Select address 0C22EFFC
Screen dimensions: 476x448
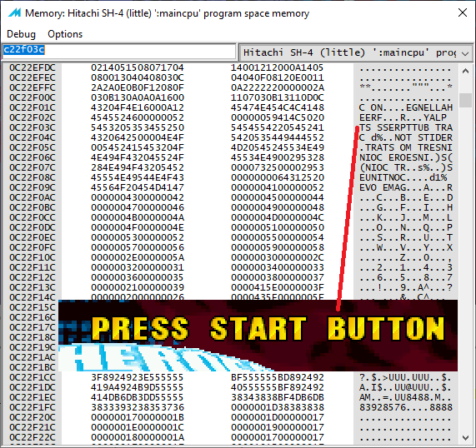[x=33, y=87]
